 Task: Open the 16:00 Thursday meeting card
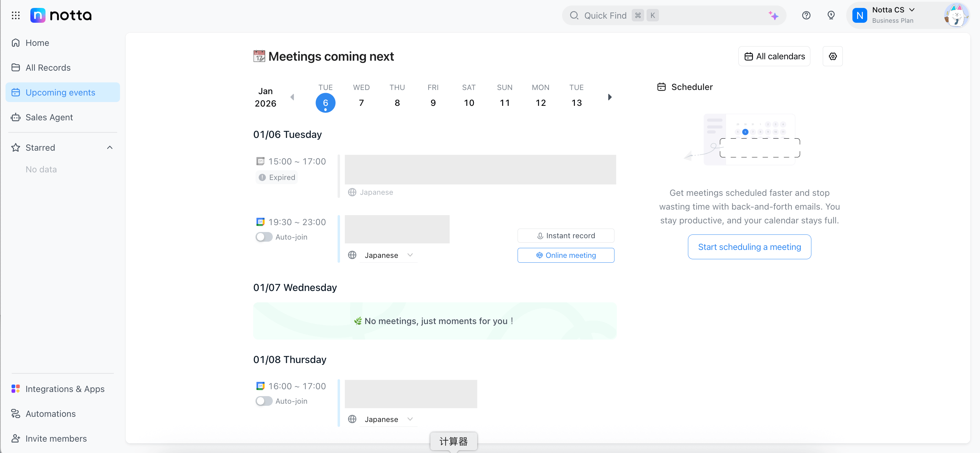pyautogui.click(x=410, y=394)
